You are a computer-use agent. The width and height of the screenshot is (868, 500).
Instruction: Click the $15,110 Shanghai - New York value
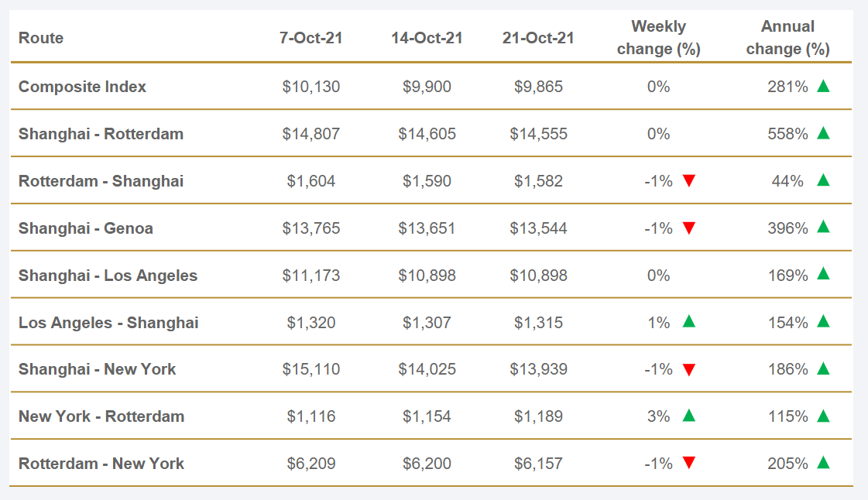[311, 369]
